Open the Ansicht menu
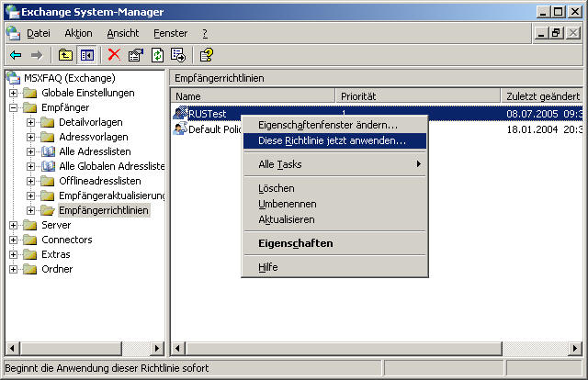The height and width of the screenshot is (380, 588). [123, 33]
